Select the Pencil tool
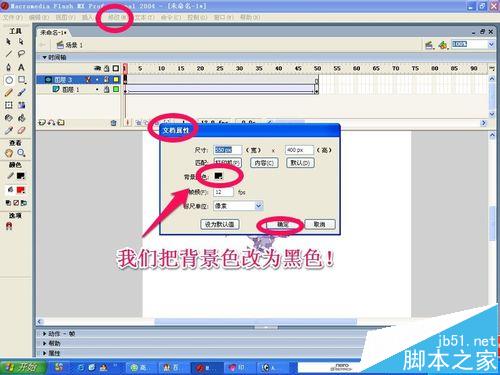 [x=9, y=93]
